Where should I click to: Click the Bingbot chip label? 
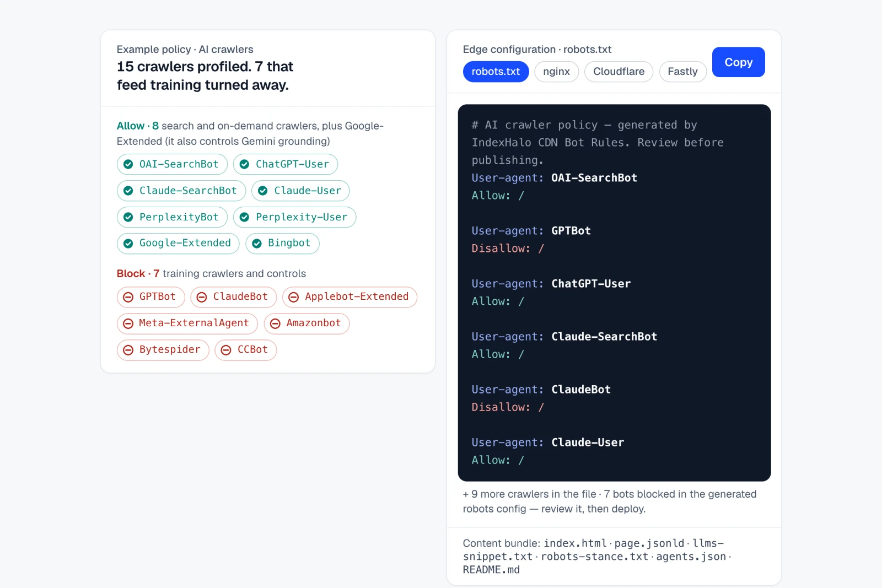coord(289,243)
